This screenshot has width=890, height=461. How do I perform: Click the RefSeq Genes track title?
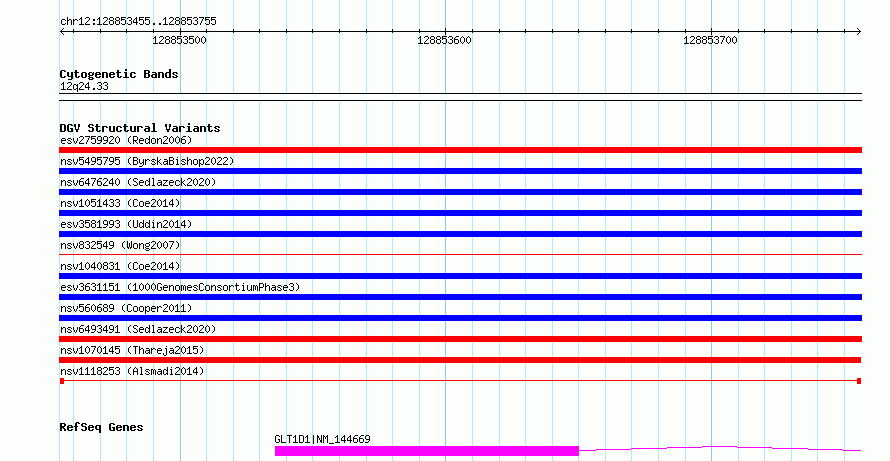(x=101, y=427)
